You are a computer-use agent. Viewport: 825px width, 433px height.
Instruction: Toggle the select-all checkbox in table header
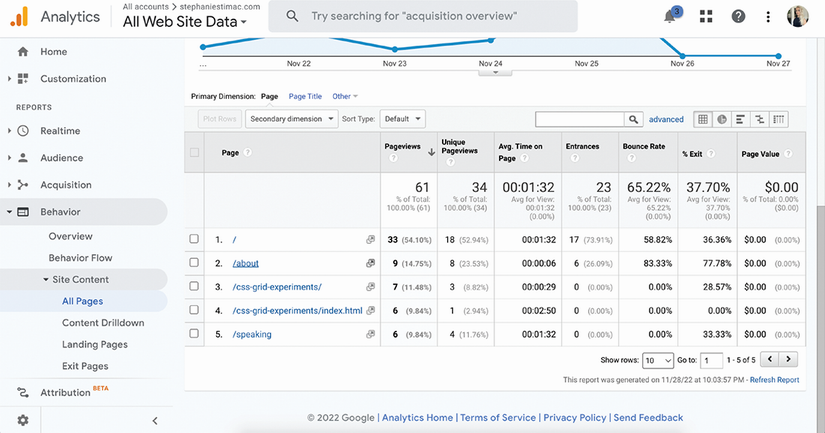pyautogui.click(x=195, y=153)
